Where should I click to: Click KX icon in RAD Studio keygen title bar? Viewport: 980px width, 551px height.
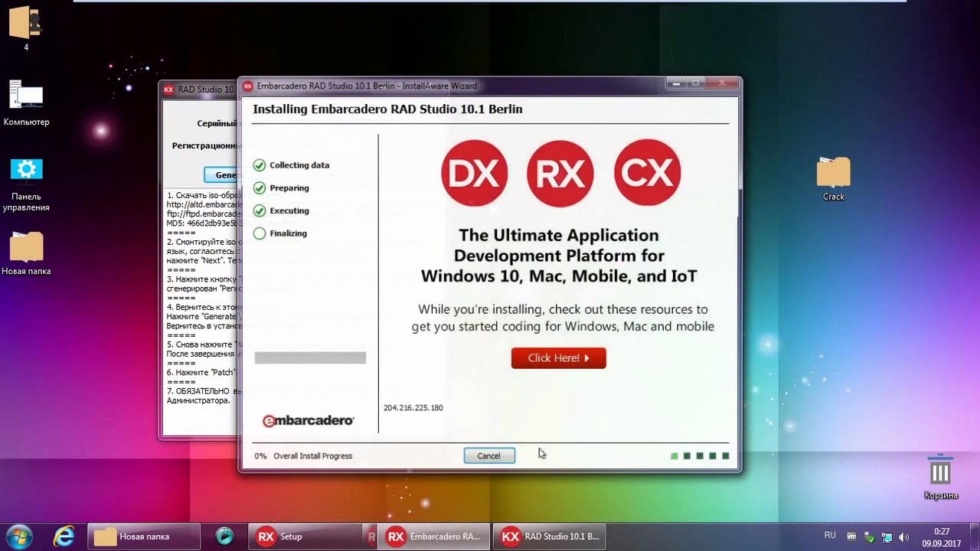169,90
